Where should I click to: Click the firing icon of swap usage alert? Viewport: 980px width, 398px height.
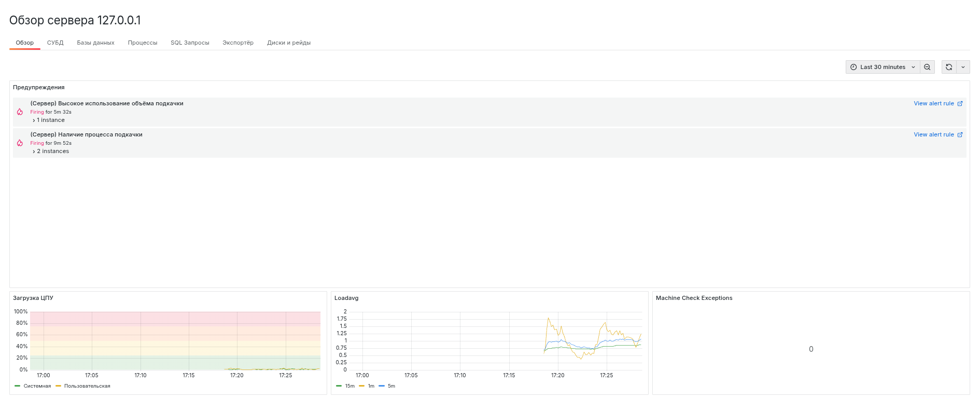(20, 112)
